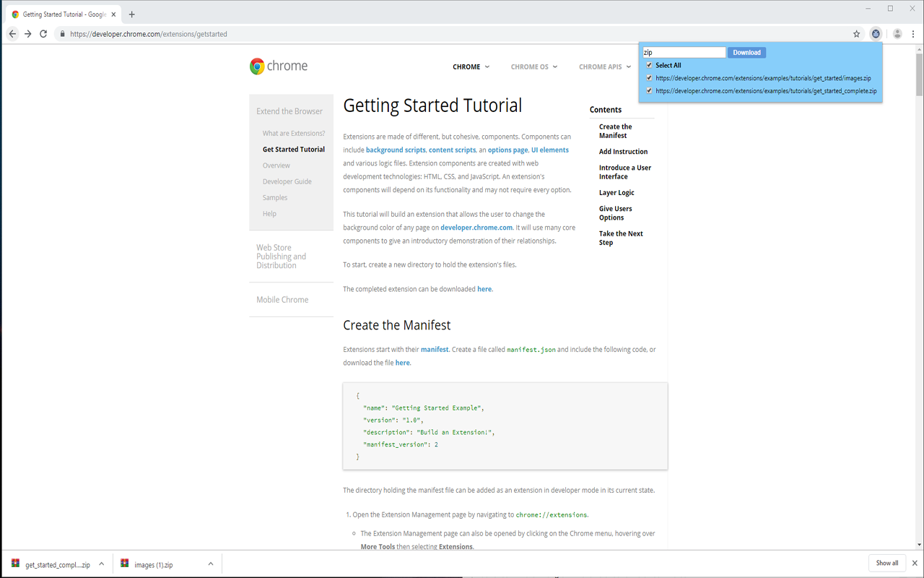Select Get Started Tutorial sidebar item

(x=294, y=150)
